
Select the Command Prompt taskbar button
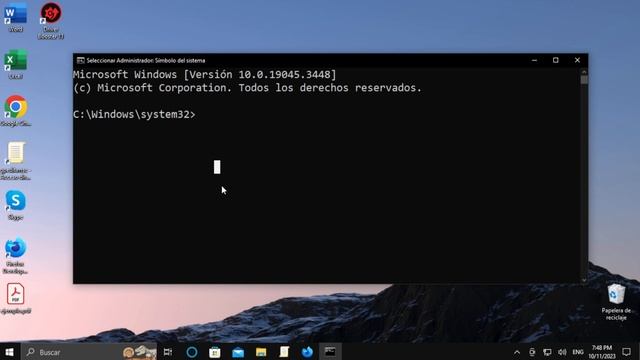click(x=330, y=352)
